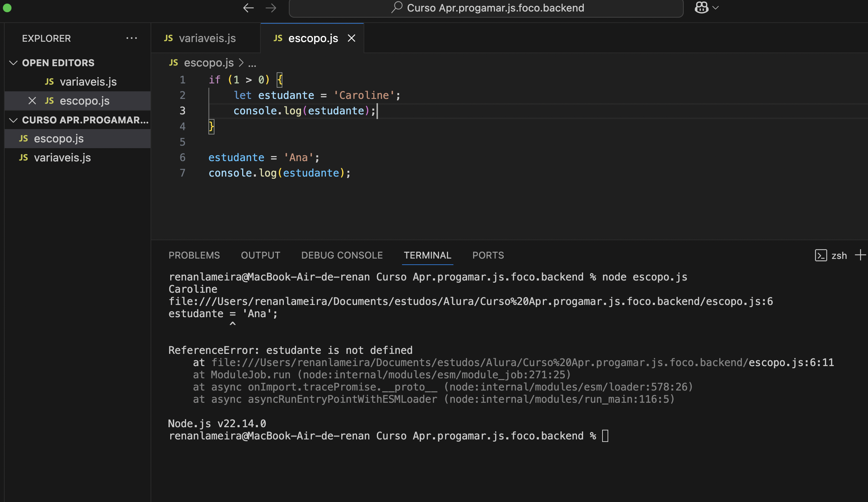The image size is (868, 502).
Task: Click line number 1 in the gutter
Action: point(183,80)
